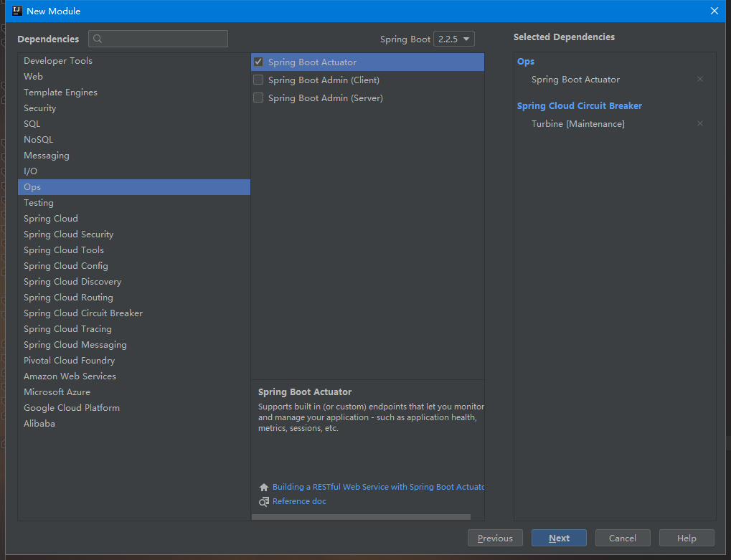This screenshot has height=560, width=731.
Task: Open the Reference doc link
Action: tap(299, 501)
